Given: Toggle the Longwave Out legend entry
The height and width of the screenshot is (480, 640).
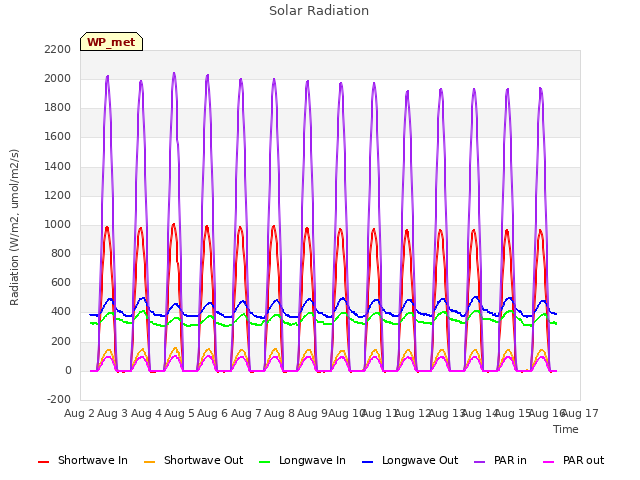Looking at the screenshot, I should (x=410, y=460).
